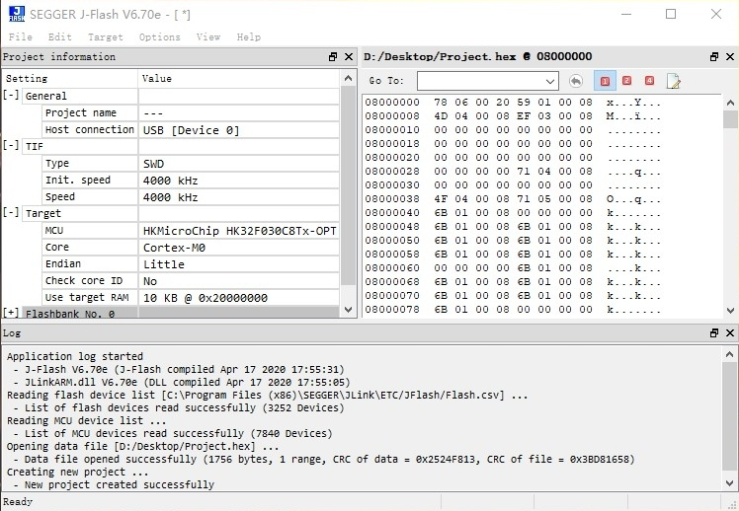
Task: Minimize the J-Flash window
Action: coord(626,14)
